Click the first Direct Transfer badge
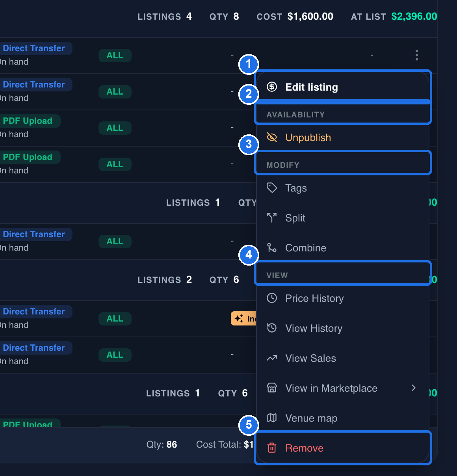 click(35, 48)
